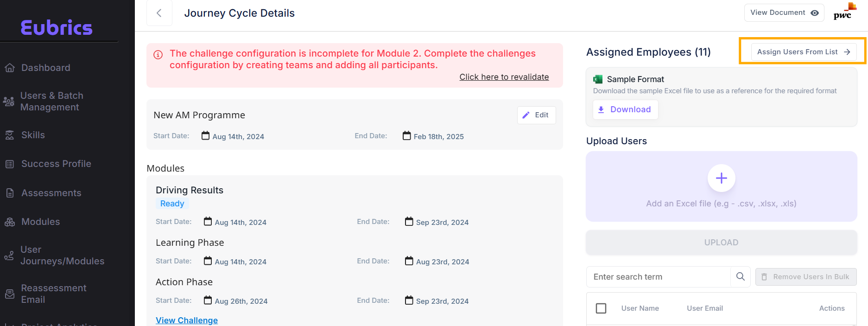Open Users & Batch Management
868x326 pixels.
51,101
